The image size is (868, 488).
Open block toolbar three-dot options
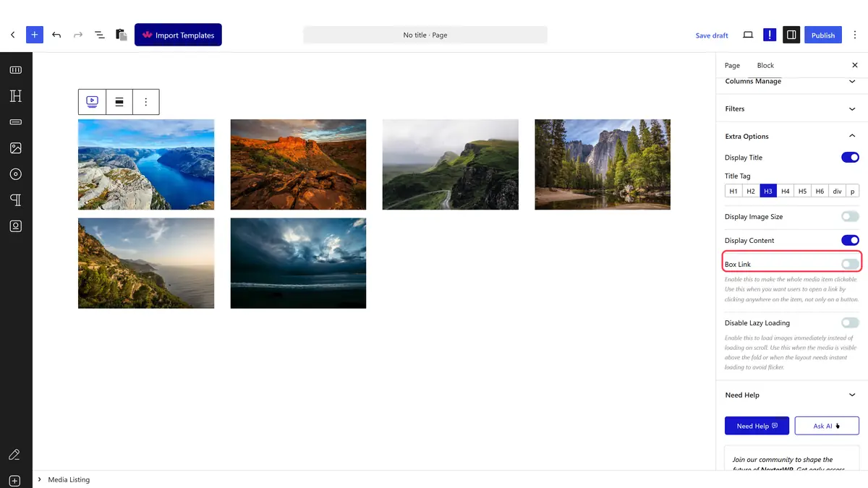pyautogui.click(x=146, y=102)
